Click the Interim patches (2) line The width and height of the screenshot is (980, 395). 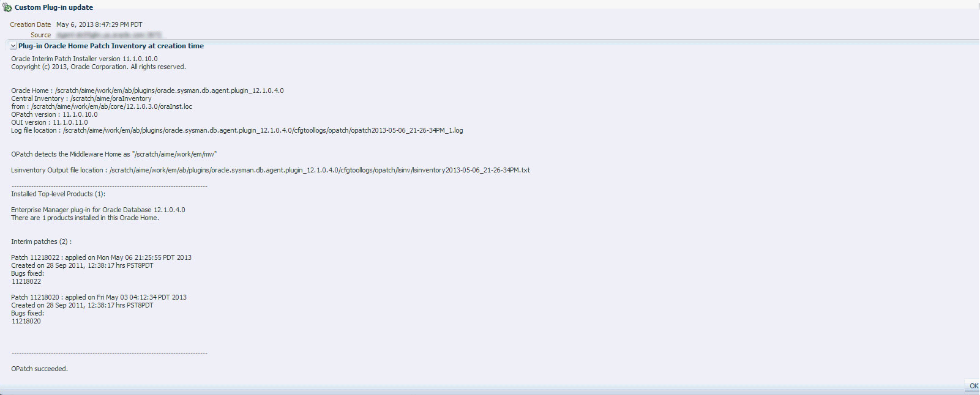coord(42,242)
